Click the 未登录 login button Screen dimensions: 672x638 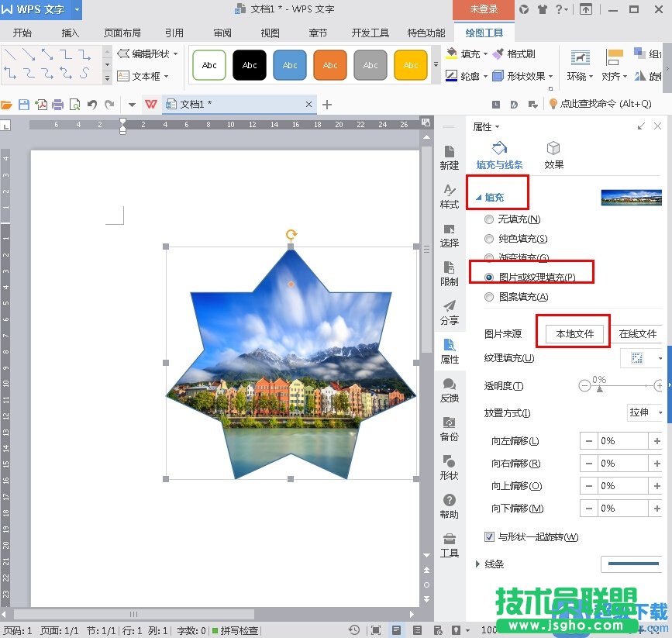[x=484, y=9]
